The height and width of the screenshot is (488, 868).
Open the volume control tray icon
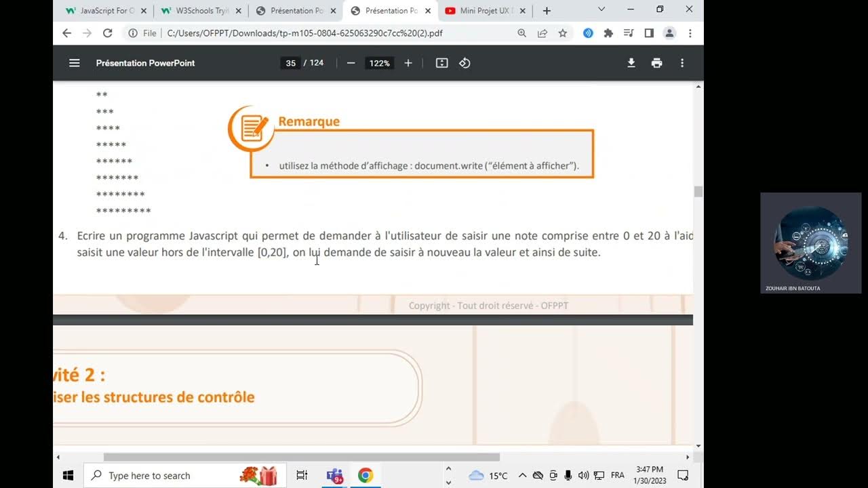(x=583, y=475)
